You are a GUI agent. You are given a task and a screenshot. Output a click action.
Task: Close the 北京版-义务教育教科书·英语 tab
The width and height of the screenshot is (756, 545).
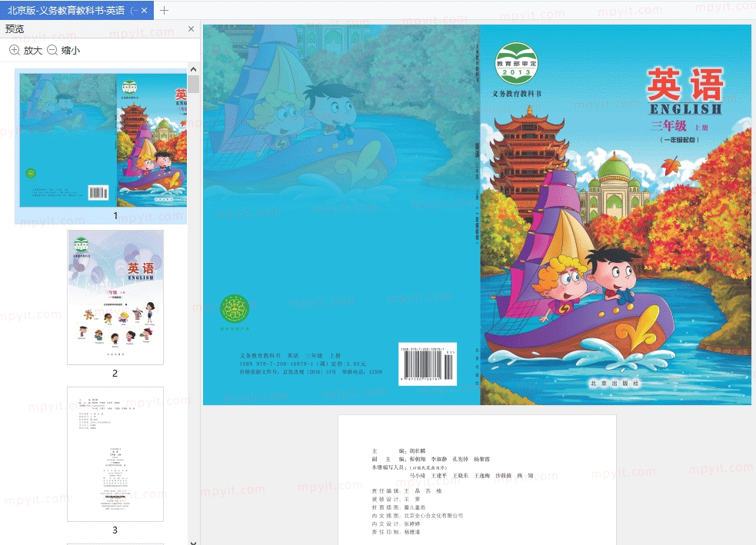point(144,10)
